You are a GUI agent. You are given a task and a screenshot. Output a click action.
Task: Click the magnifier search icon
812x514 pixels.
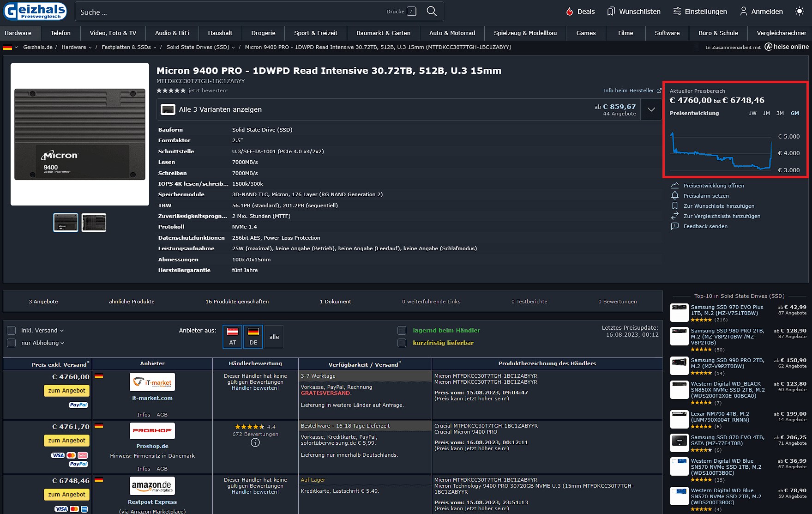pos(432,11)
